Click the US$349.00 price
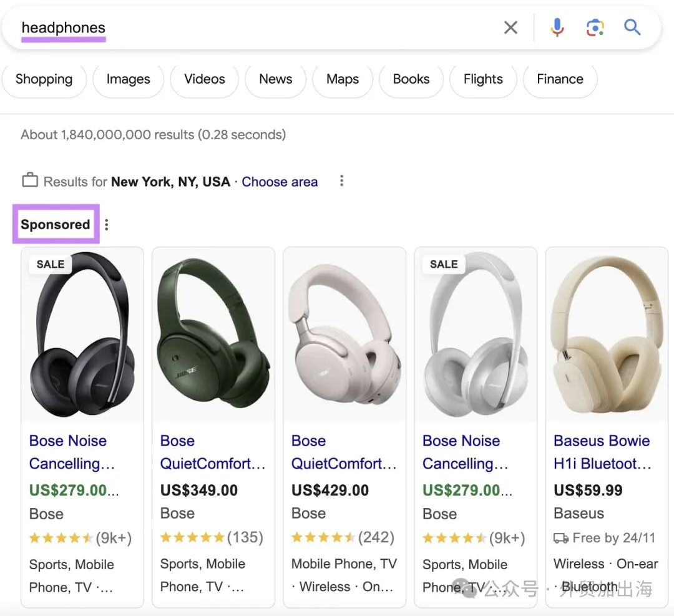 198,490
